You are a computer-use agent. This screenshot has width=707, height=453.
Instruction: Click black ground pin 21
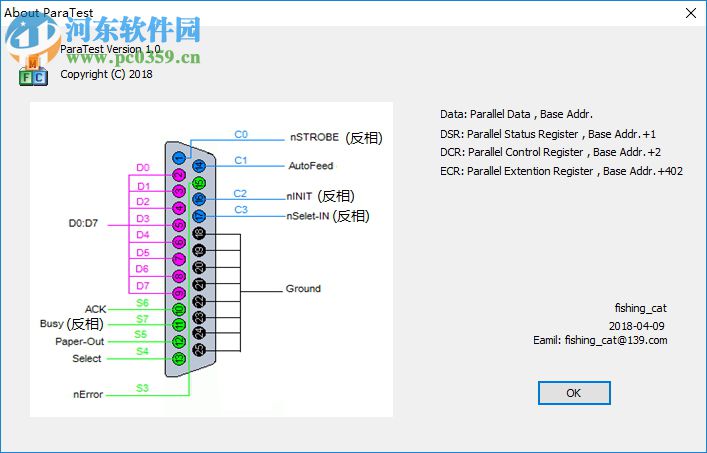[199, 284]
